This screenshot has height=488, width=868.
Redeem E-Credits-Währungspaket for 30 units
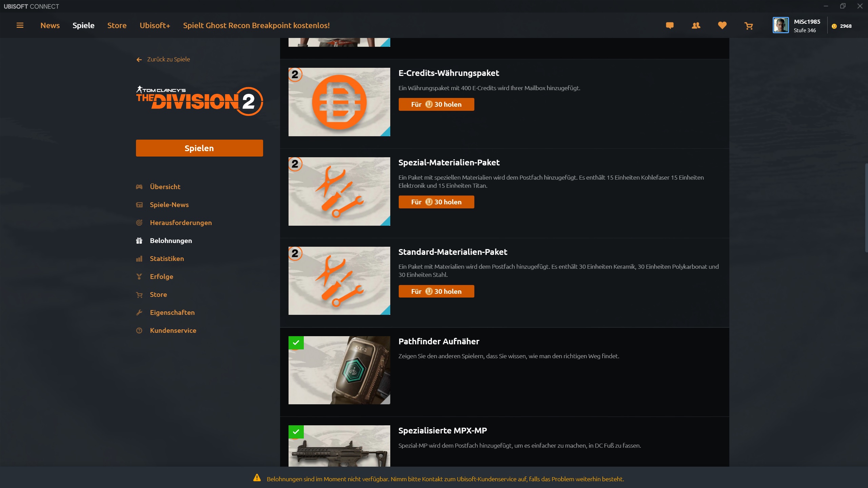point(436,104)
